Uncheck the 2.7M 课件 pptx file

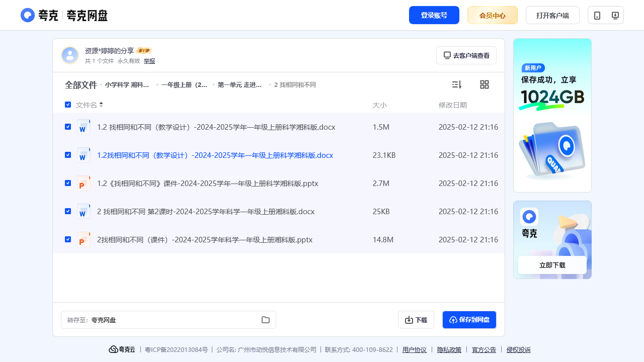[x=68, y=183]
